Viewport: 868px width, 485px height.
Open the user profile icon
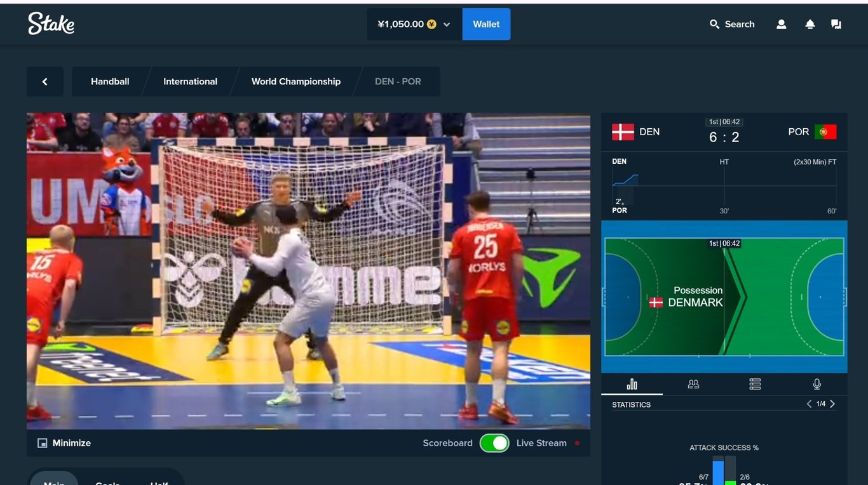[x=782, y=24]
